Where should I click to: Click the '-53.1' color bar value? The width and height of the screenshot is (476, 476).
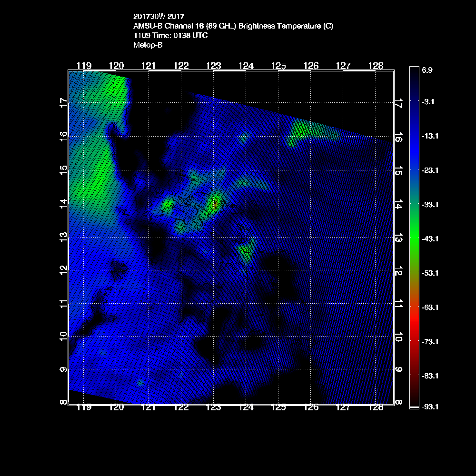click(430, 273)
